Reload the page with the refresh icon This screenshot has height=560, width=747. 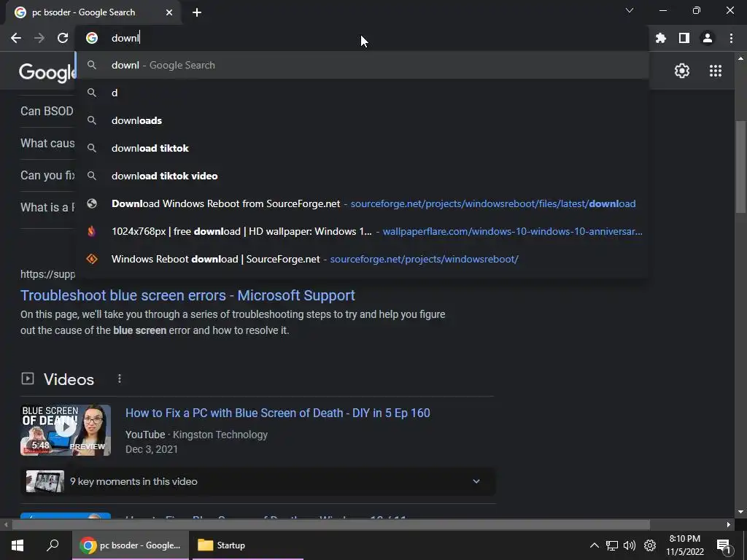(x=63, y=38)
